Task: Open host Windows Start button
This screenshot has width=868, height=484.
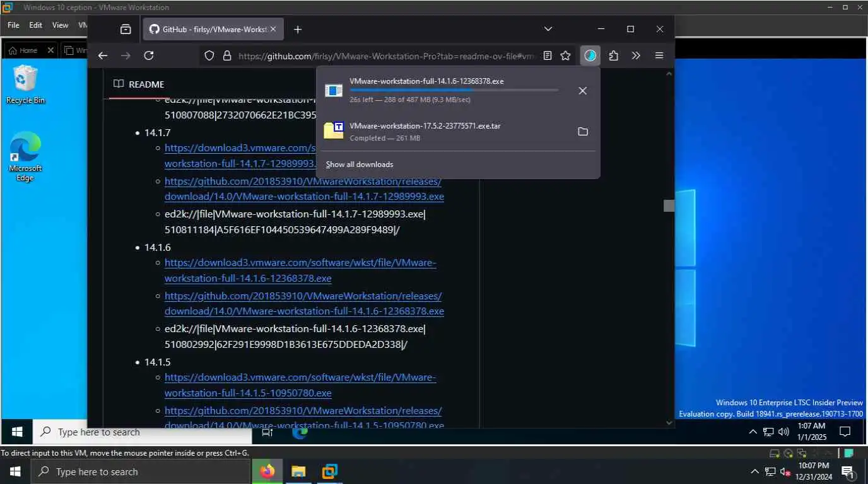Action: tap(15, 471)
